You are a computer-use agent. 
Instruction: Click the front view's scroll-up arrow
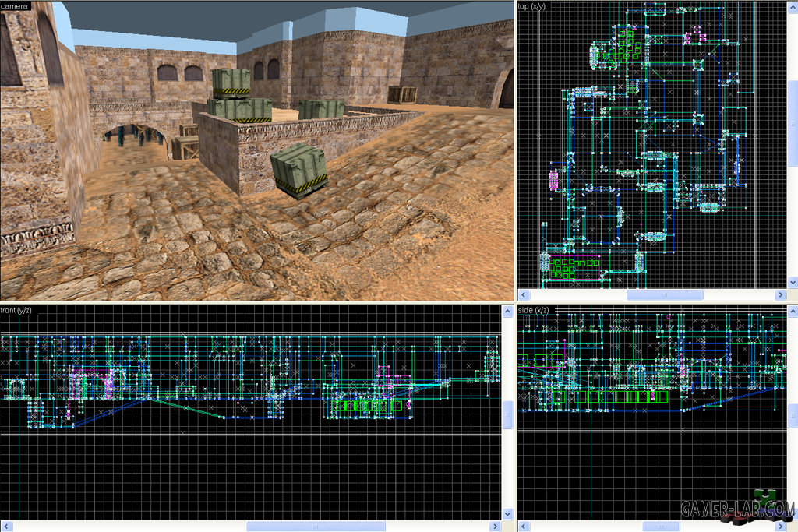point(507,312)
